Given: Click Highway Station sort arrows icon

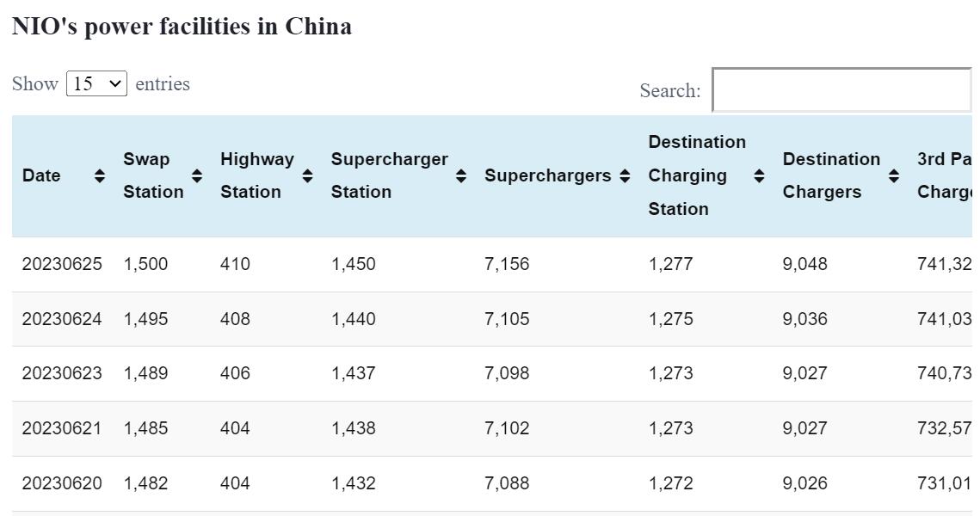Looking at the screenshot, I should pos(307,175).
